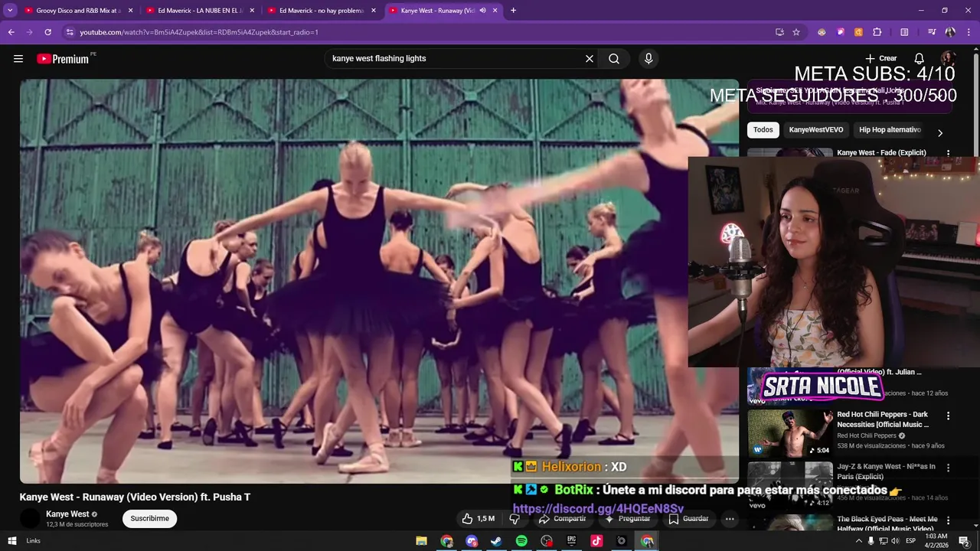This screenshot has width=980, height=551.
Task: Run search with the magnifier button
Action: 614,59
